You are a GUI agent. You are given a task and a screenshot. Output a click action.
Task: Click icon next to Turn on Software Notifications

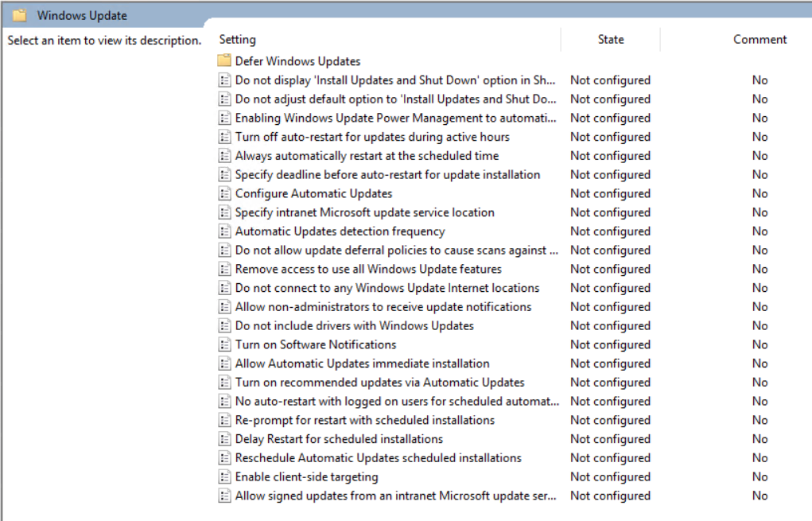point(224,345)
